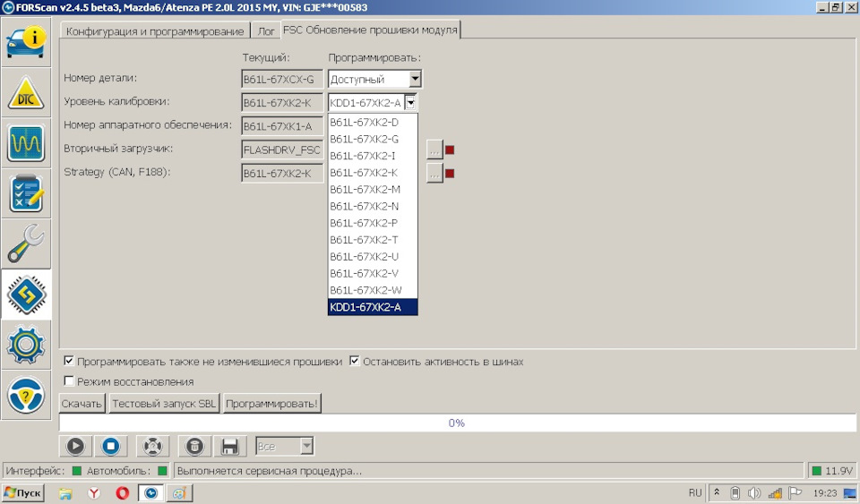Select B61L-67XK2-N from calibration list

point(373,207)
